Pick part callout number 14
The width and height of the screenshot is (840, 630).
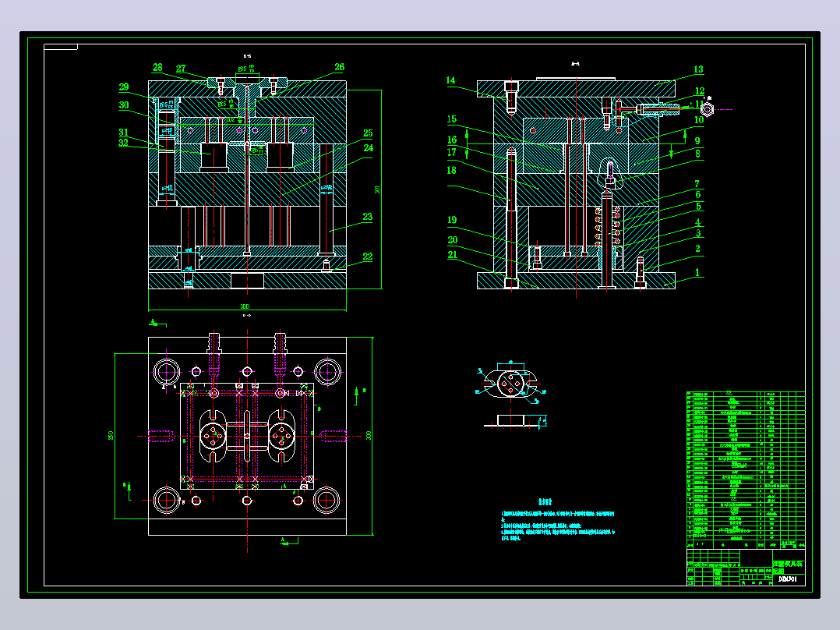pos(450,80)
